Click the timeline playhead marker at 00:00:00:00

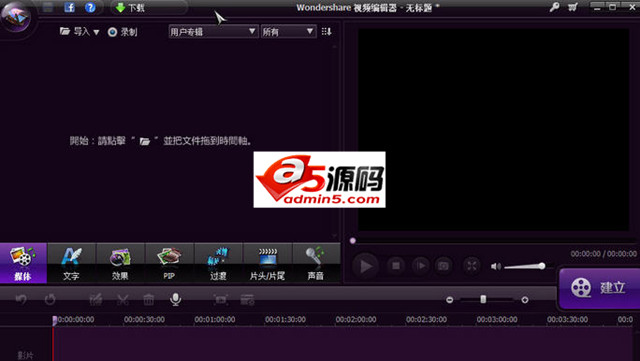(x=54, y=320)
